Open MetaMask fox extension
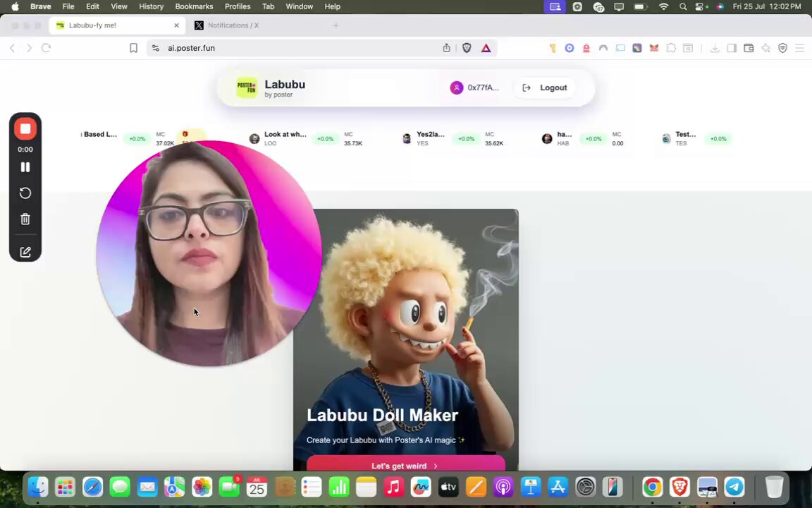Viewport: 812px width, 508px height. 654,48
